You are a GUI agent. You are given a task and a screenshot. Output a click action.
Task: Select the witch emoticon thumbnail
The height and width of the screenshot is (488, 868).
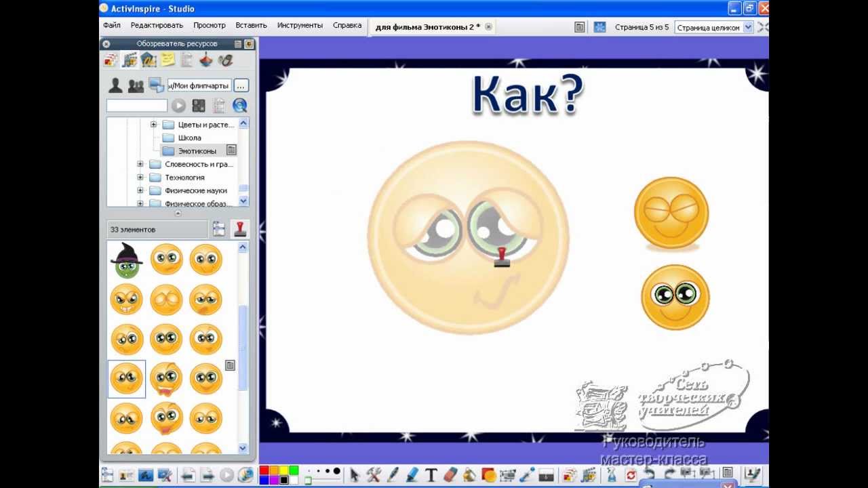127,261
